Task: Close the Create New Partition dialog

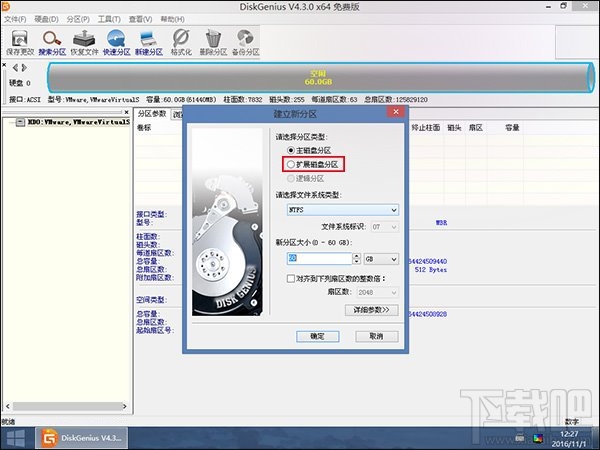Action: [x=396, y=112]
